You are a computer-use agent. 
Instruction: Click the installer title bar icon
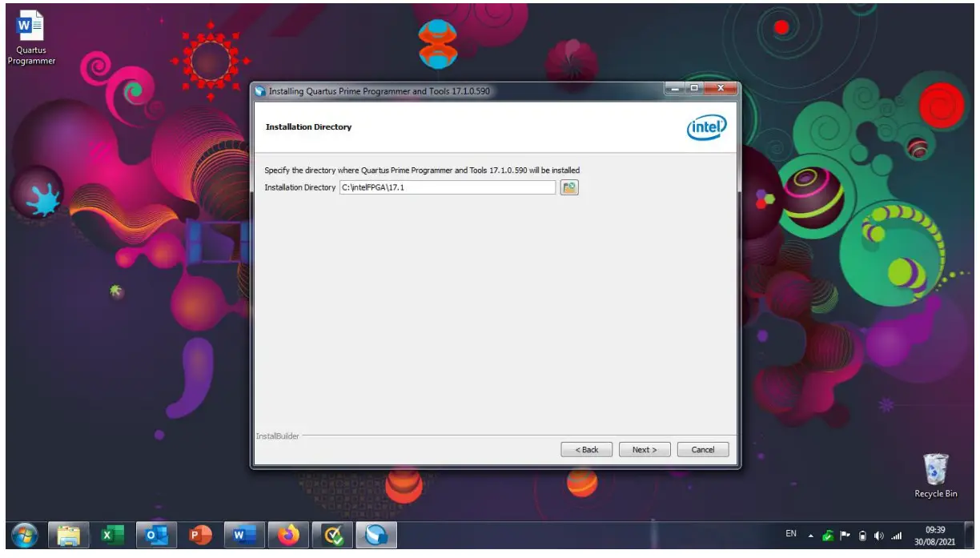tap(260, 91)
